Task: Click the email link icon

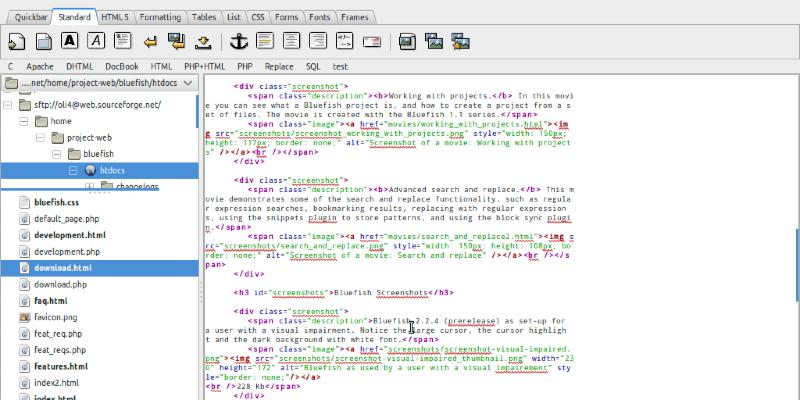Action: (x=371, y=41)
